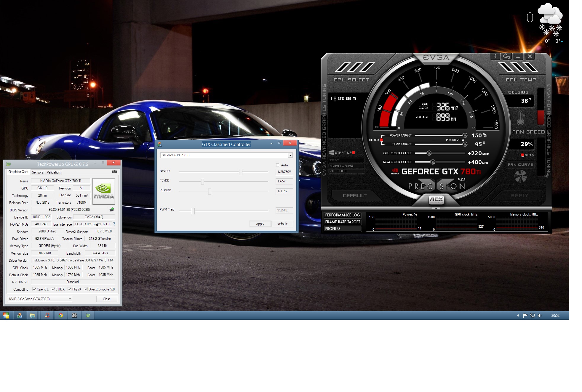Click the Prioritize arrow for temp target

pos(463,140)
